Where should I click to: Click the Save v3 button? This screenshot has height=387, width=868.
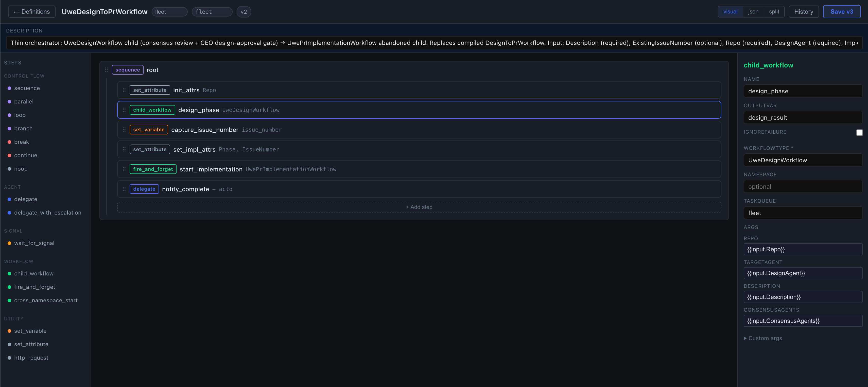click(841, 11)
